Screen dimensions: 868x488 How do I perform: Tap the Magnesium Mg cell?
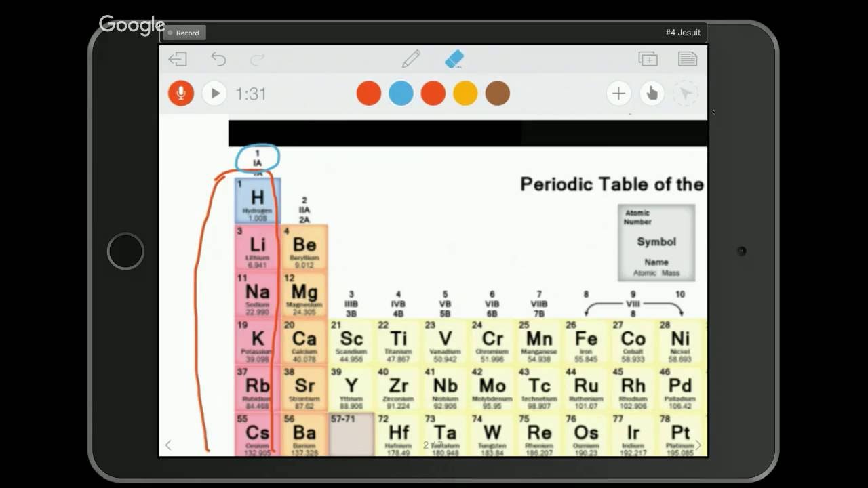click(x=304, y=295)
